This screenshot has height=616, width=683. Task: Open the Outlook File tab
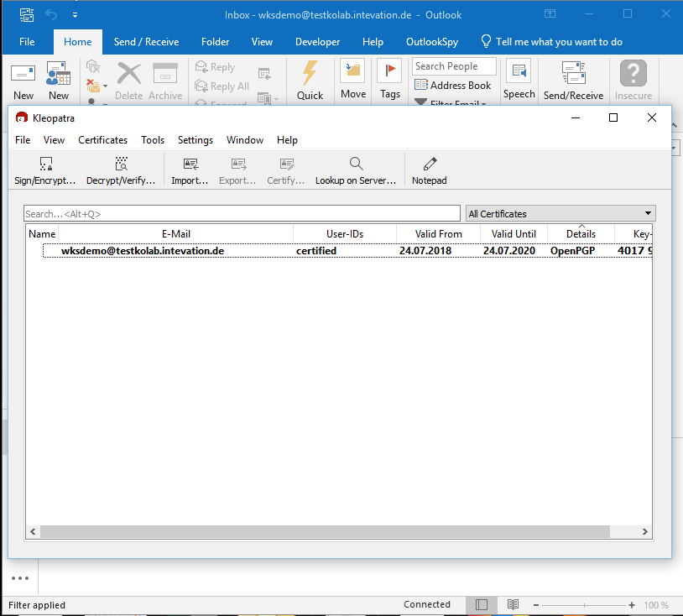[27, 42]
